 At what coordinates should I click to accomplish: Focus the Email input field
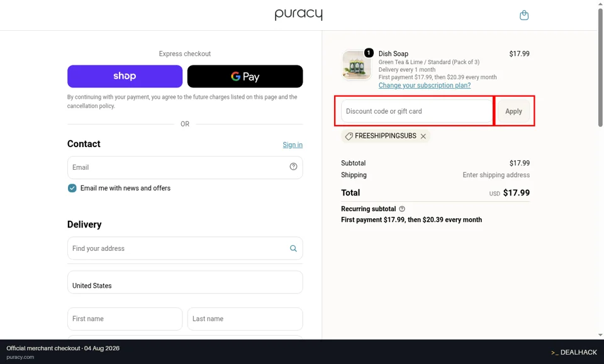pos(185,167)
